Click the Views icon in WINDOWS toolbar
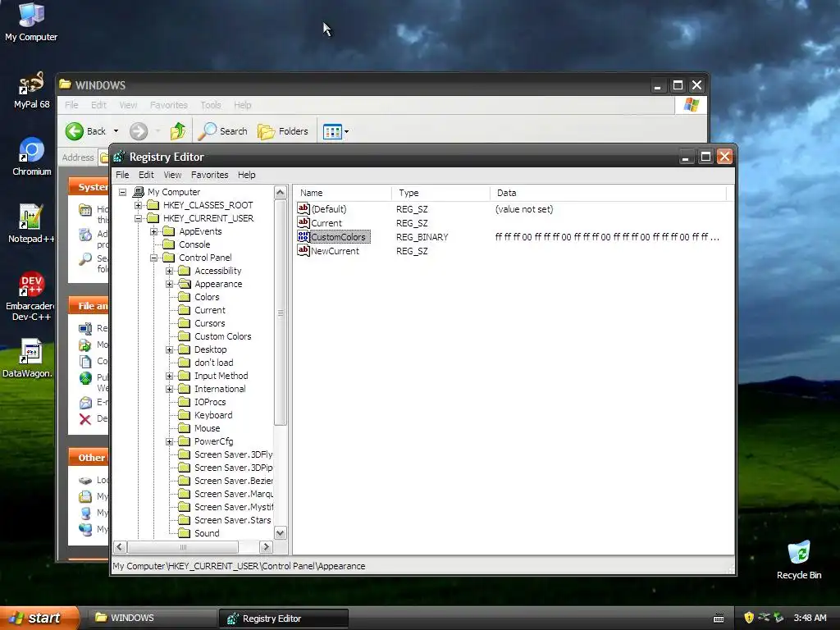Screen dimensions: 840x630 pos(332,131)
